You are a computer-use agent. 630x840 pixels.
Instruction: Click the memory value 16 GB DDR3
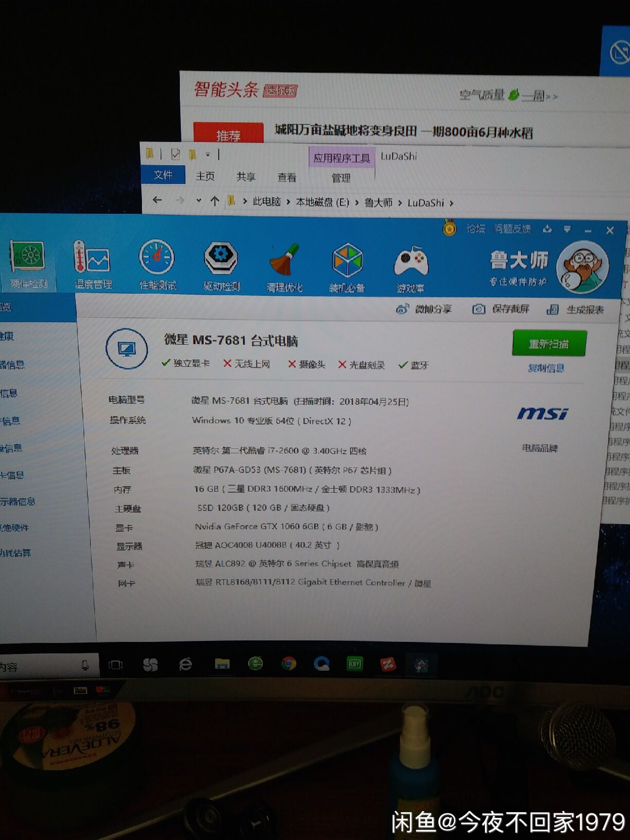[307, 489]
